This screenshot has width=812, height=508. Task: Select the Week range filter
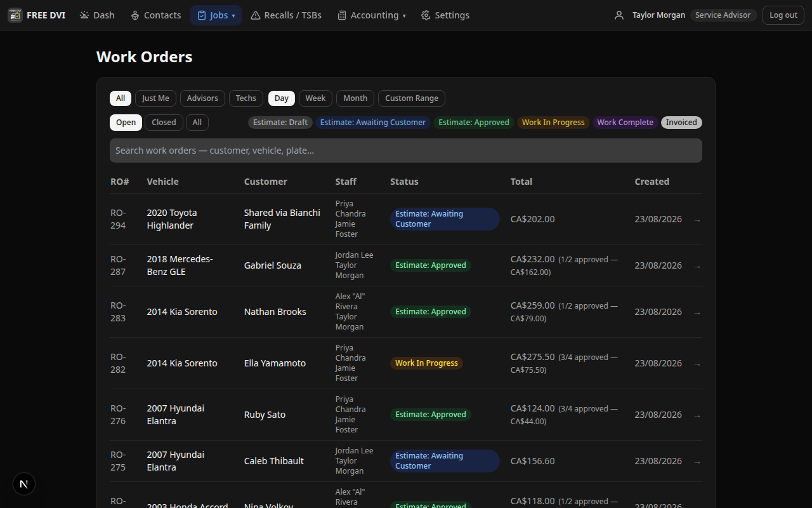(x=315, y=98)
